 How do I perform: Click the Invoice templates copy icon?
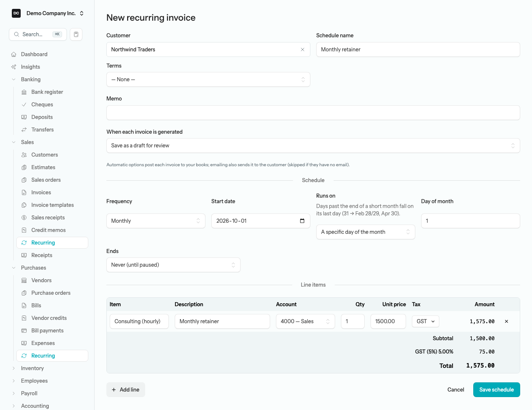pyautogui.click(x=24, y=205)
